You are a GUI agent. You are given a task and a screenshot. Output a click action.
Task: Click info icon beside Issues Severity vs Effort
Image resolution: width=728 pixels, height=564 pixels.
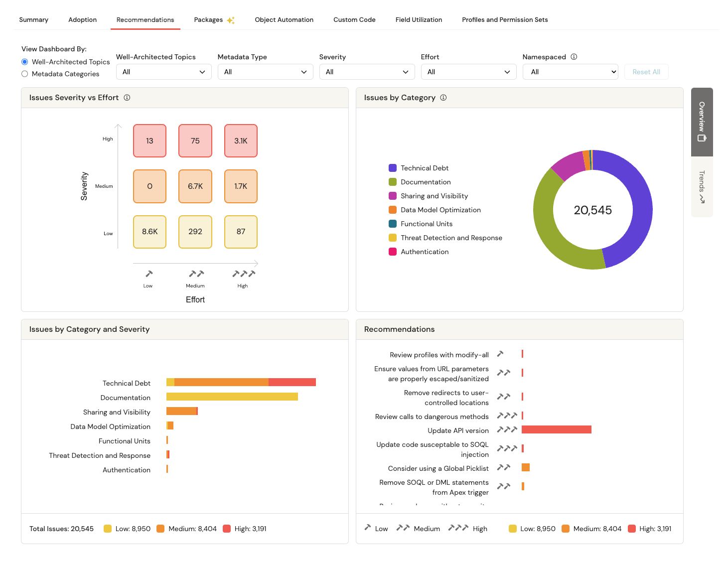(x=127, y=98)
